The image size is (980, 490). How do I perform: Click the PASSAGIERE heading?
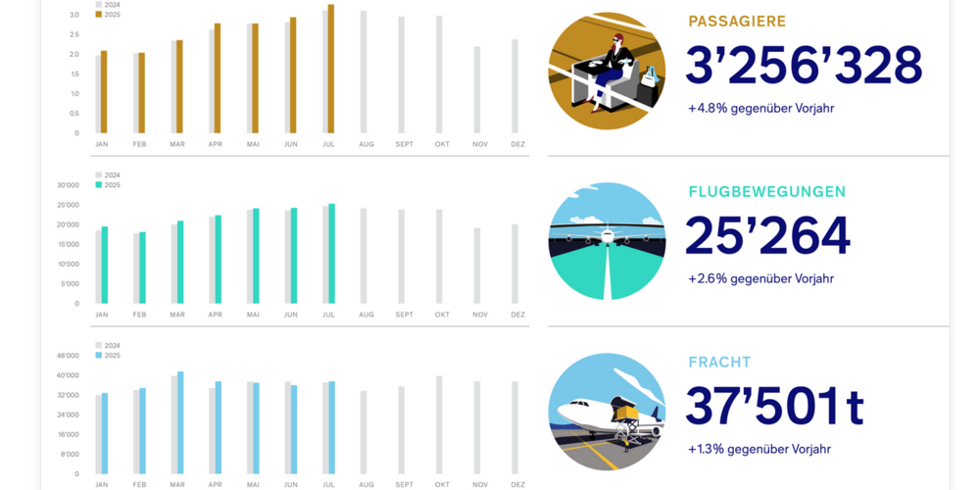click(x=737, y=22)
